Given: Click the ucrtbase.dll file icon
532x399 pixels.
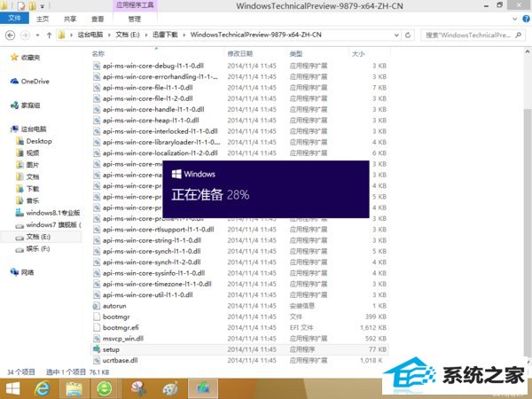Looking at the screenshot, I should pos(97,360).
